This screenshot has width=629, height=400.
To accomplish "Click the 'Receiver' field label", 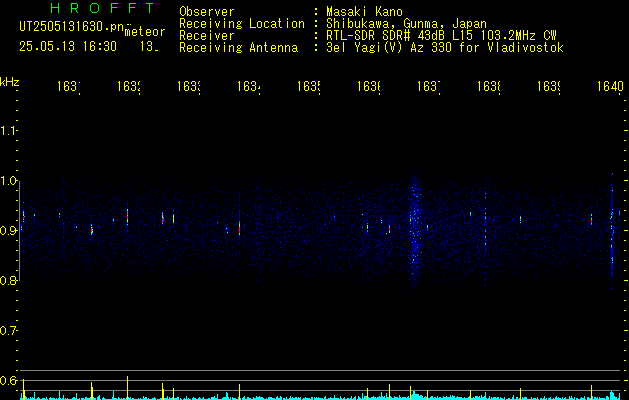I will (207, 36).
